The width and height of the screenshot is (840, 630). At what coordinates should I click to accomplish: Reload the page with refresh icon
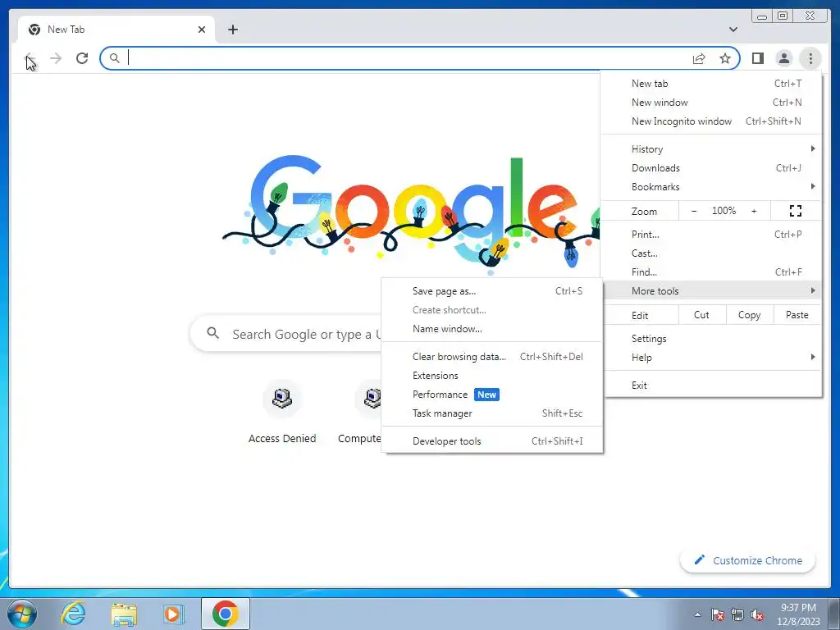tap(82, 58)
